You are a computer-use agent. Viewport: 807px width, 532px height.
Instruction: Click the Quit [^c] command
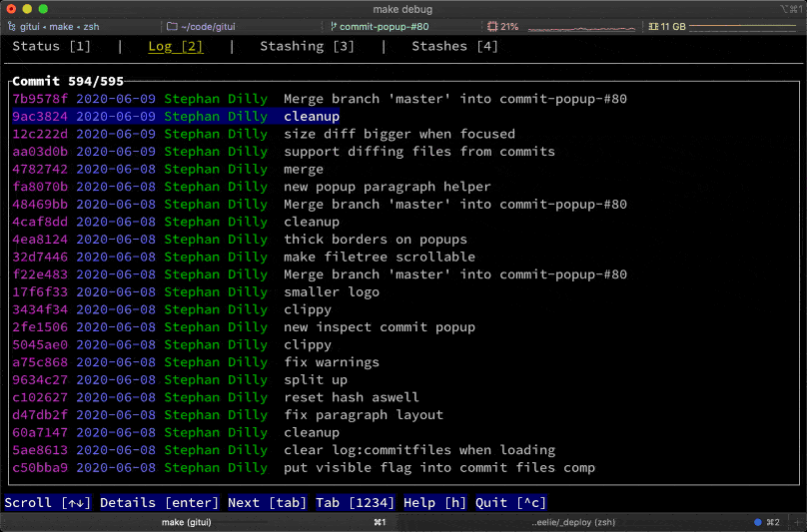pyautogui.click(x=509, y=503)
